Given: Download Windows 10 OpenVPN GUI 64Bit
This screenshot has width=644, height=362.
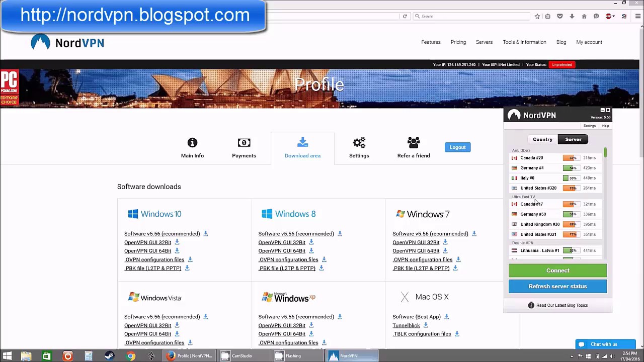Looking at the screenshot, I should 147,251.
